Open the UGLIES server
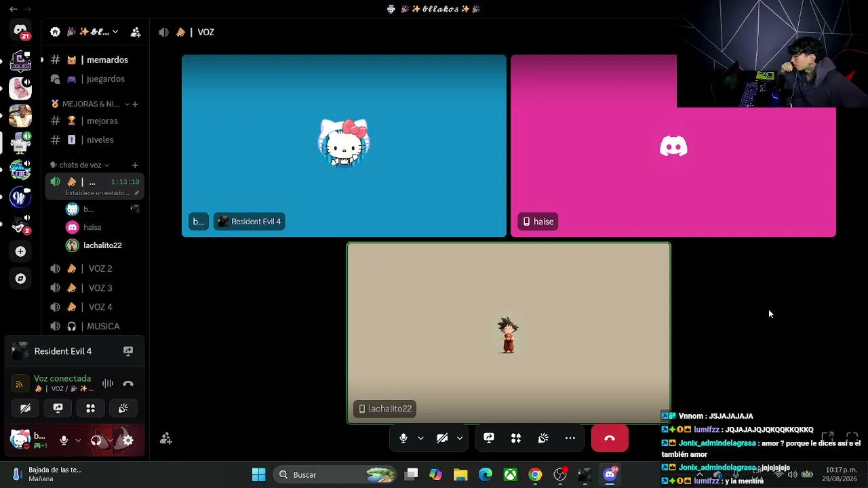The image size is (868, 488). click(x=20, y=60)
